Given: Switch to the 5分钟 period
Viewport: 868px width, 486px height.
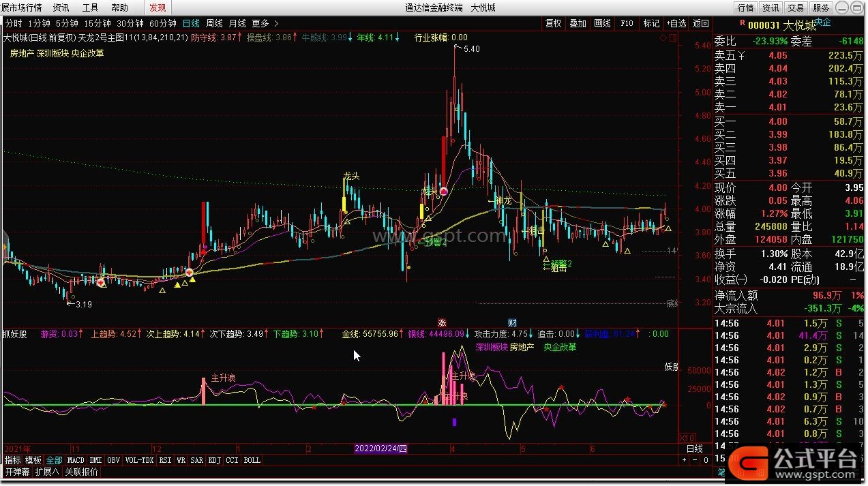Looking at the screenshot, I should point(67,23).
